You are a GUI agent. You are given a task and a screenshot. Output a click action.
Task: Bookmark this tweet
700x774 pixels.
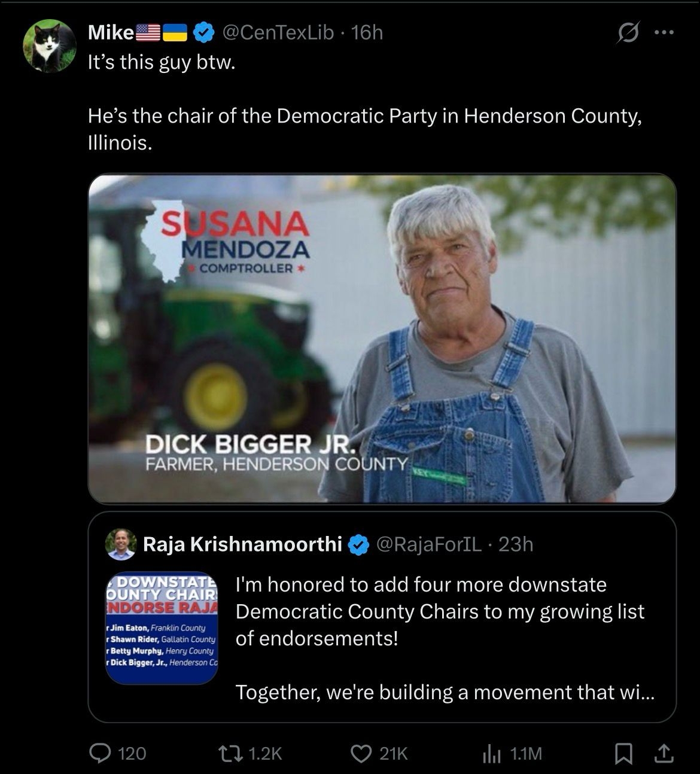623,754
